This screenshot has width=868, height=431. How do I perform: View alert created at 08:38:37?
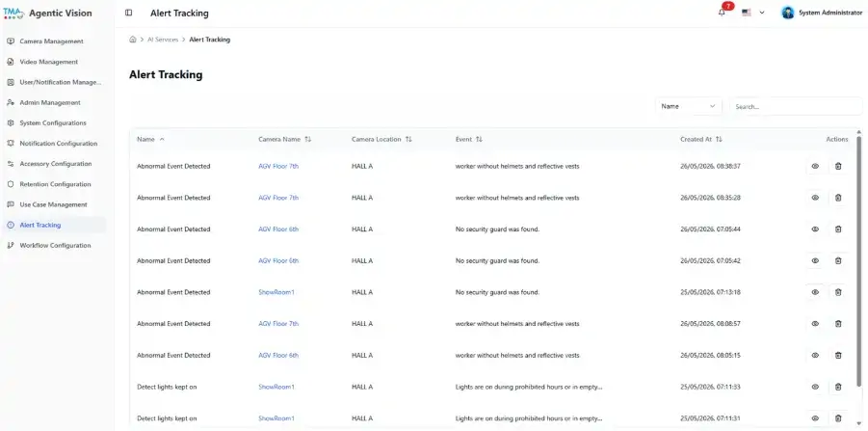click(815, 166)
